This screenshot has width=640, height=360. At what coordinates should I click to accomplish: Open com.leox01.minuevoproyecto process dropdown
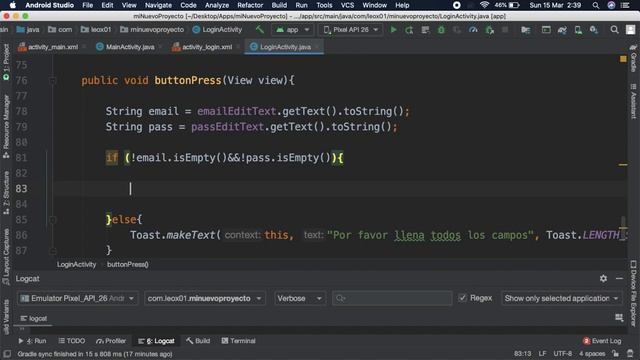coord(204,298)
